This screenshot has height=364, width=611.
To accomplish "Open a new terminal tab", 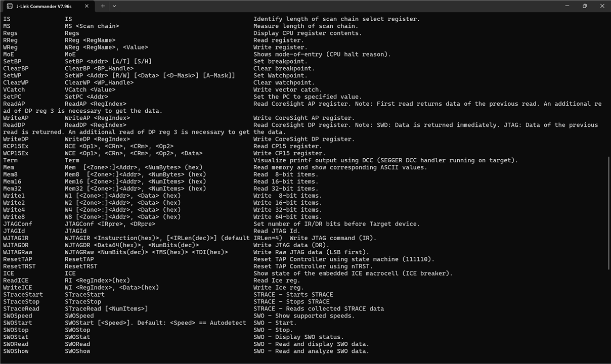I will (103, 6).
